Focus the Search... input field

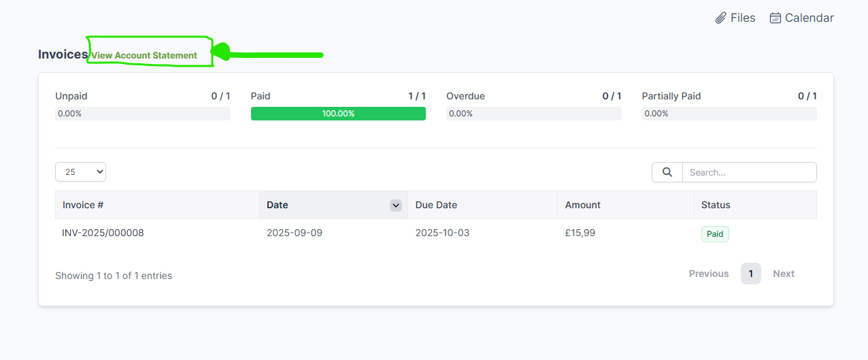[749, 172]
